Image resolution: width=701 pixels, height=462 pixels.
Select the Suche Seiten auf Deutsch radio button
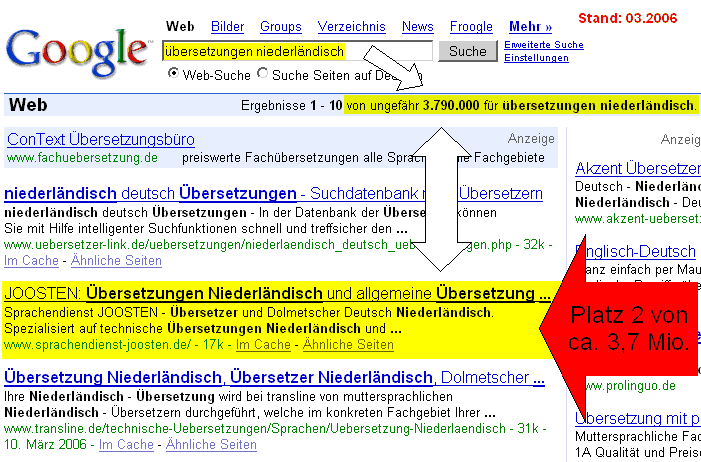tap(262, 73)
